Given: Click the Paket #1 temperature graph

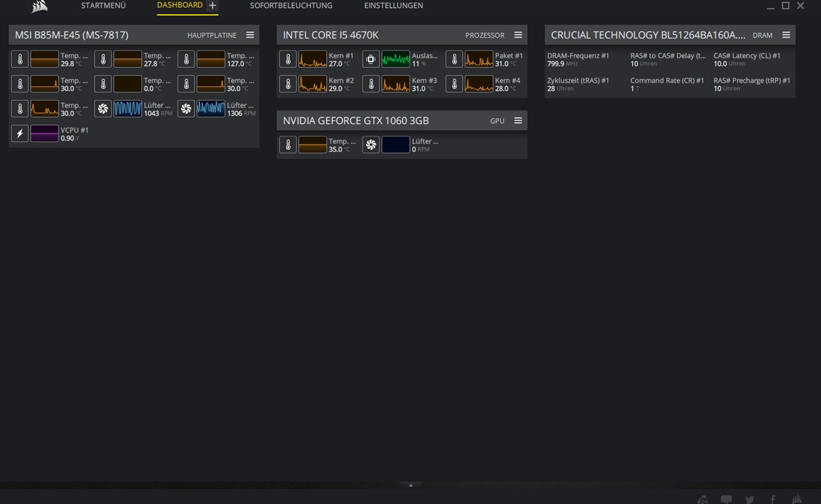Looking at the screenshot, I should 479,59.
